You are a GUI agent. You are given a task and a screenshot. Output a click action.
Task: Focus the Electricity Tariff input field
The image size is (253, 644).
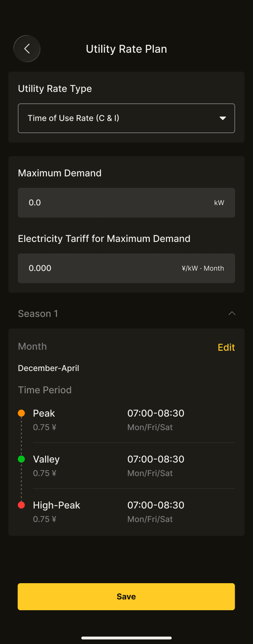tap(101, 268)
